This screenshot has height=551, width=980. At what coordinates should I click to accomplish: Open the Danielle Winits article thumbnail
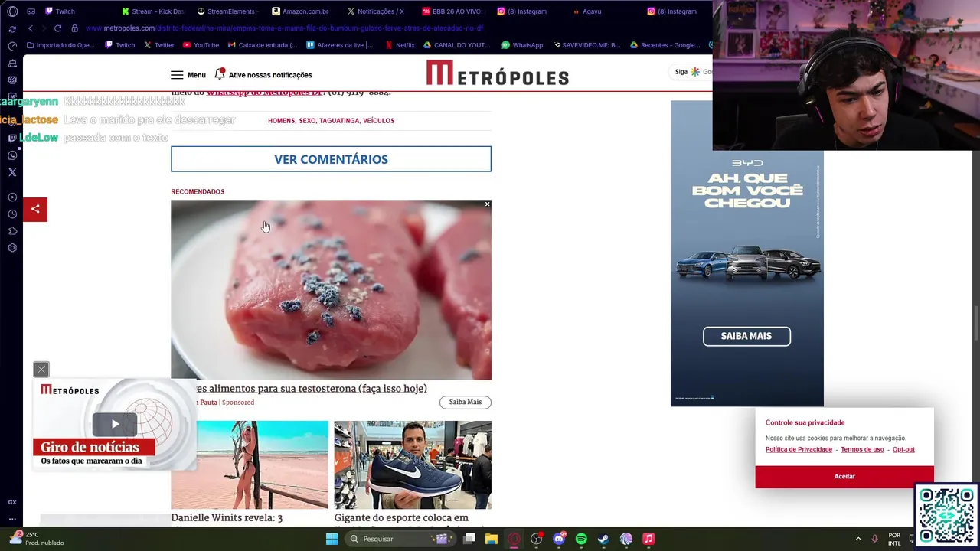tap(250, 465)
